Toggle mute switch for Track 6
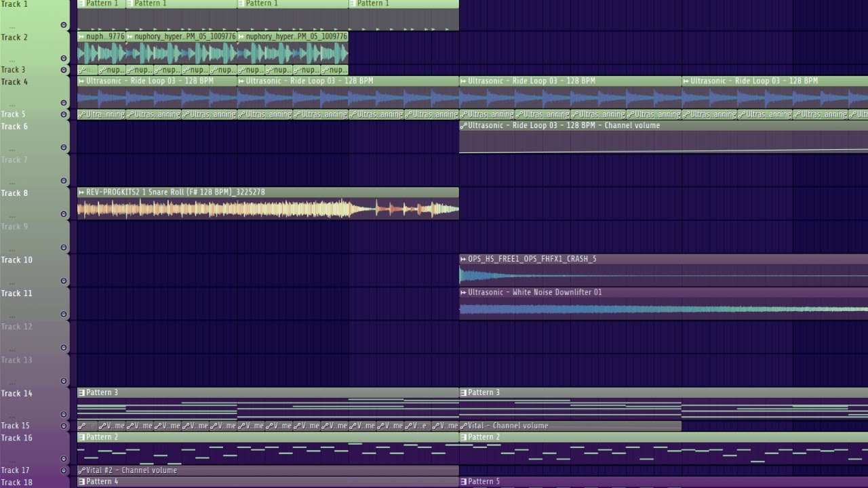 pyautogui.click(x=64, y=148)
